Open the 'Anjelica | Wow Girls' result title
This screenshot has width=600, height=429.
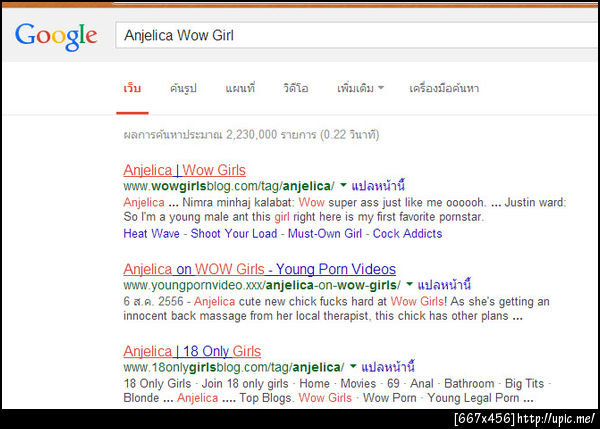pyautogui.click(x=184, y=170)
